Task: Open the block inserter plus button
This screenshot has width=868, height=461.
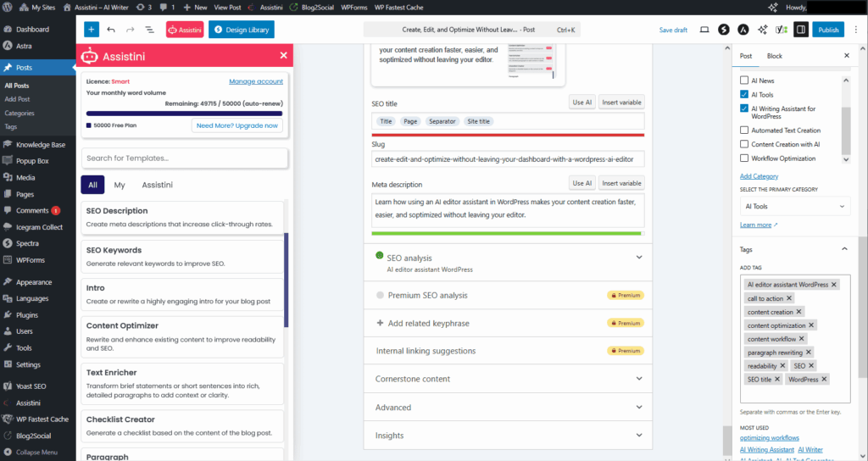Action: (92, 30)
